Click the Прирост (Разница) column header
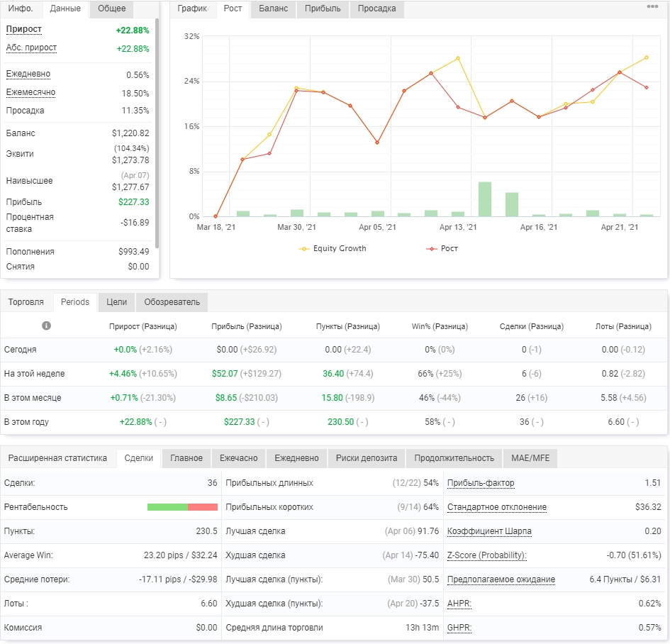This screenshot has width=670, height=644. (143, 326)
